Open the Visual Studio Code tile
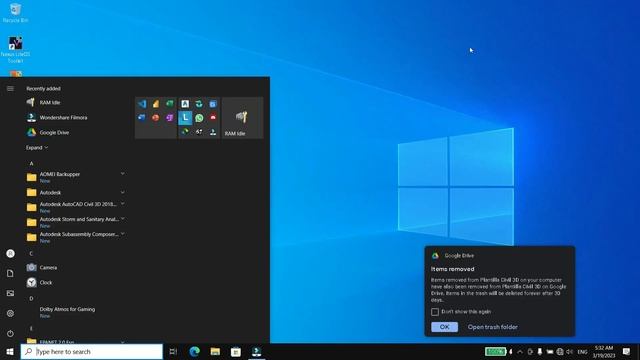640x360 pixels. tap(142, 104)
